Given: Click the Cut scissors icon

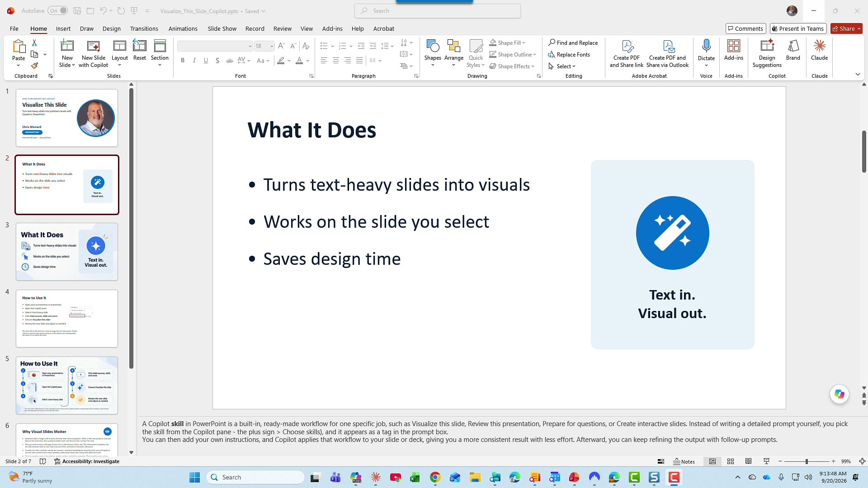Looking at the screenshot, I should (34, 42).
